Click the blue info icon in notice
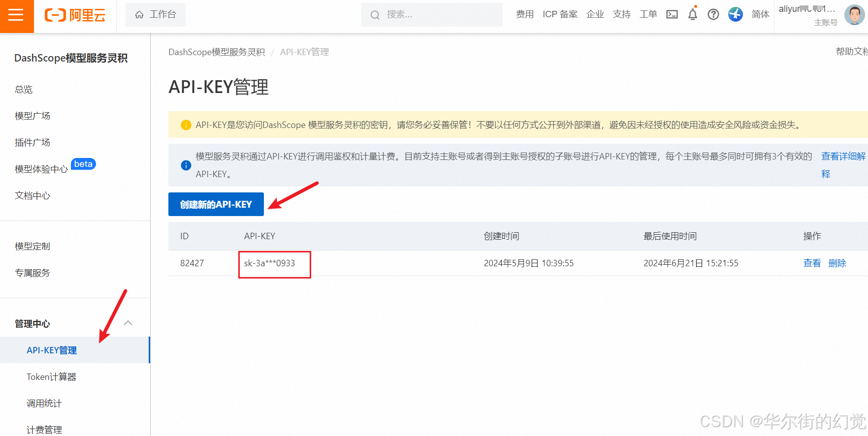Viewport: 868px width, 436px height. tap(186, 165)
